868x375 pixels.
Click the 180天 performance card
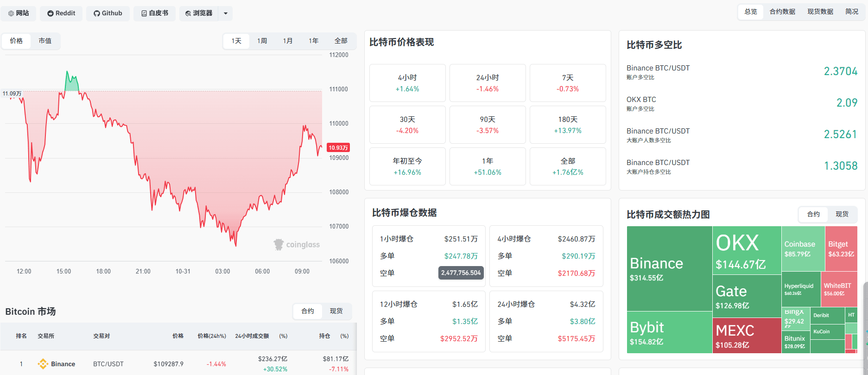pyautogui.click(x=568, y=125)
